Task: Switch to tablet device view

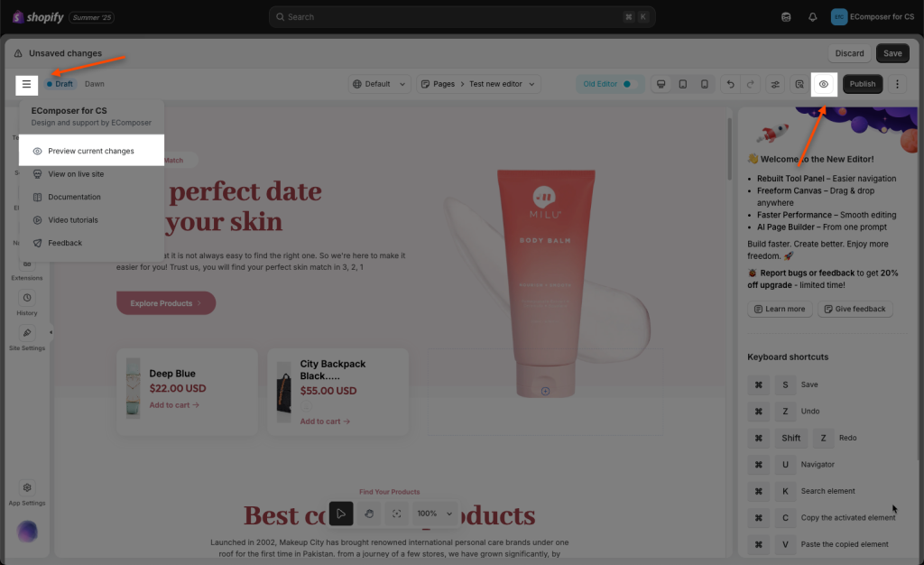Action: [683, 84]
